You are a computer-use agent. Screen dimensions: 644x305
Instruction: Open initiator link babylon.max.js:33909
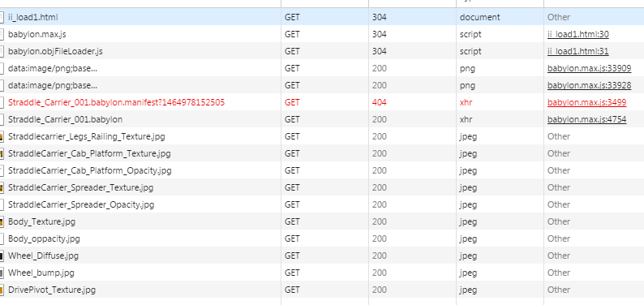[x=589, y=68]
